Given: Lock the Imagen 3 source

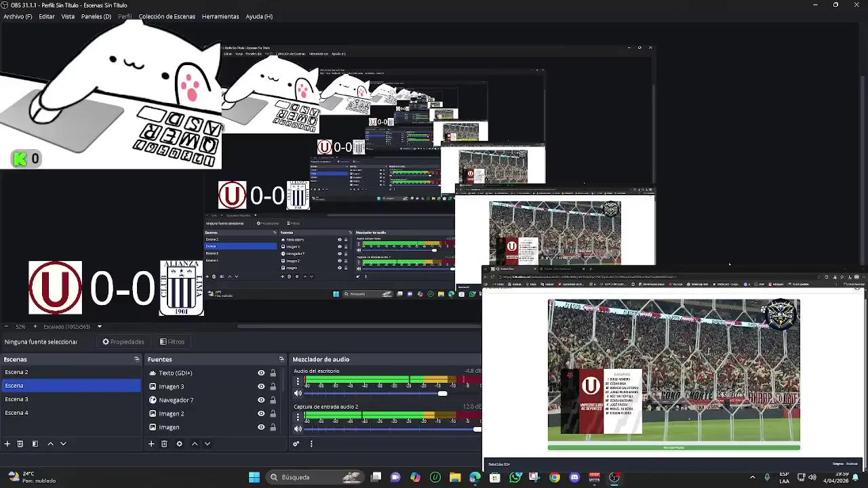Looking at the screenshot, I should (273, 386).
